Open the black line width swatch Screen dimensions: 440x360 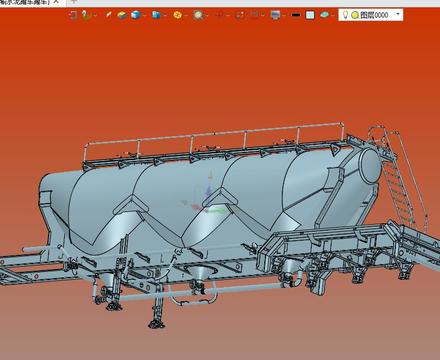click(296, 15)
